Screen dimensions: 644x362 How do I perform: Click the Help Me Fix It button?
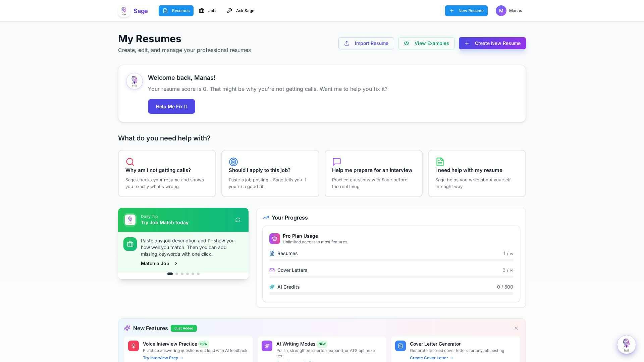coord(171,107)
